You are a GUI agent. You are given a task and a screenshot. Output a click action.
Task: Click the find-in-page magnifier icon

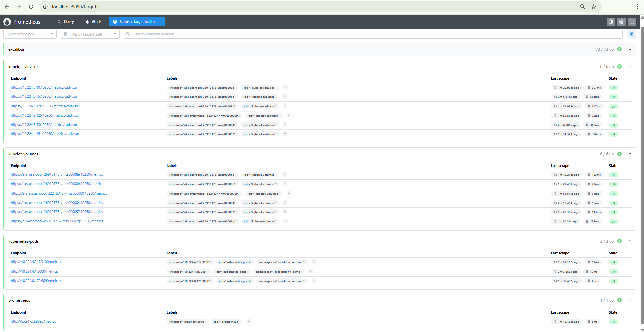tap(582, 7)
